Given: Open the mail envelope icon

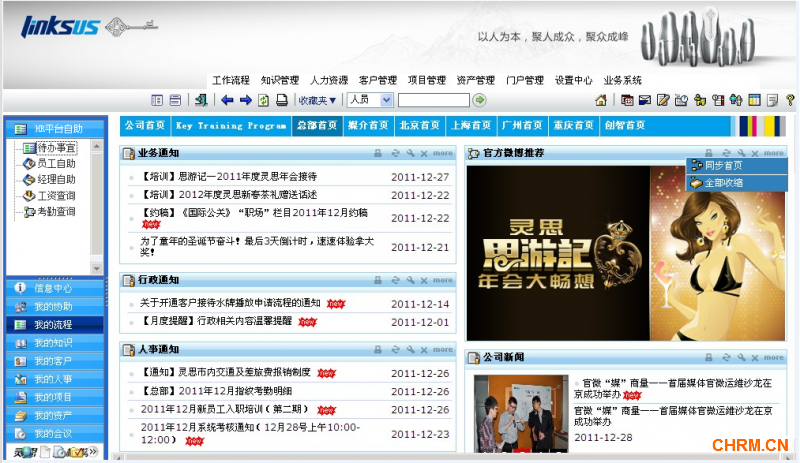Looking at the screenshot, I should (x=645, y=101).
